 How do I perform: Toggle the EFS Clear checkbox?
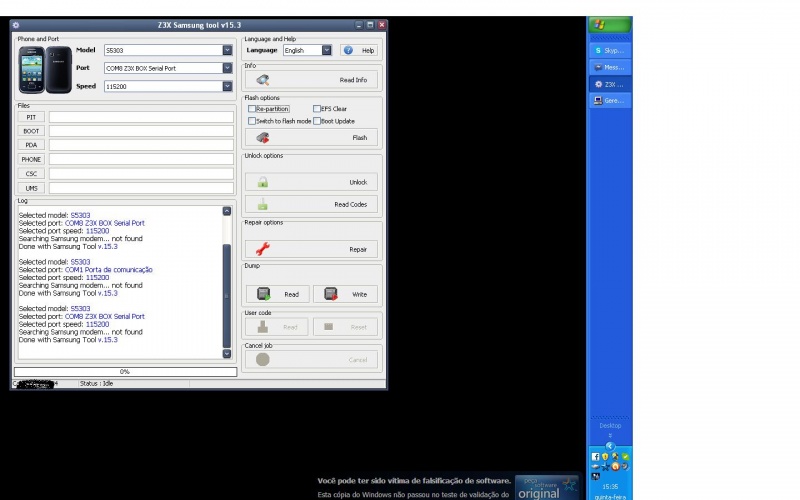click(x=317, y=109)
